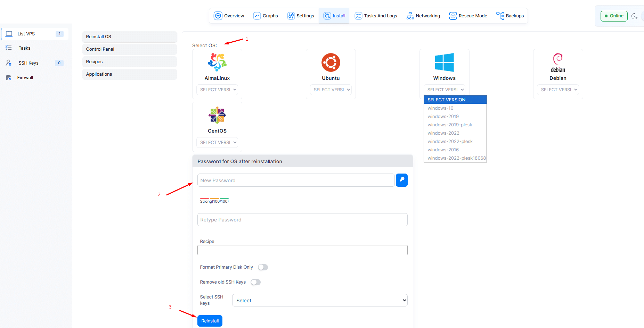Click the Ubuntu logo icon
644x328 pixels.
(x=331, y=62)
